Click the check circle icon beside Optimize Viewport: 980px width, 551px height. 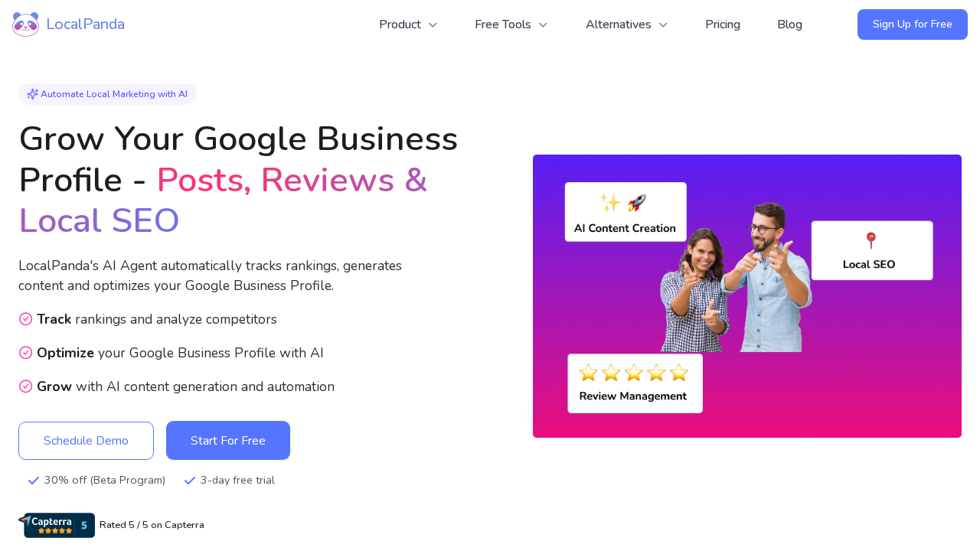[x=25, y=353]
